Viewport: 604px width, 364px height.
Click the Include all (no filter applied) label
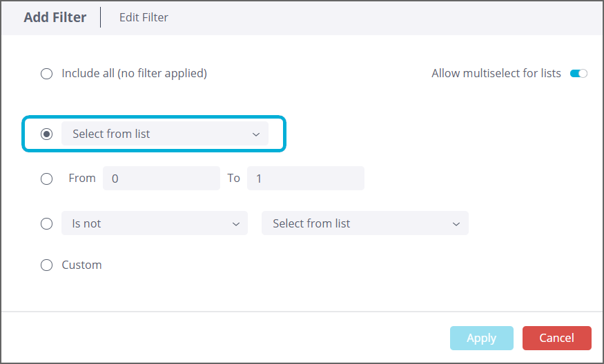[x=134, y=73]
